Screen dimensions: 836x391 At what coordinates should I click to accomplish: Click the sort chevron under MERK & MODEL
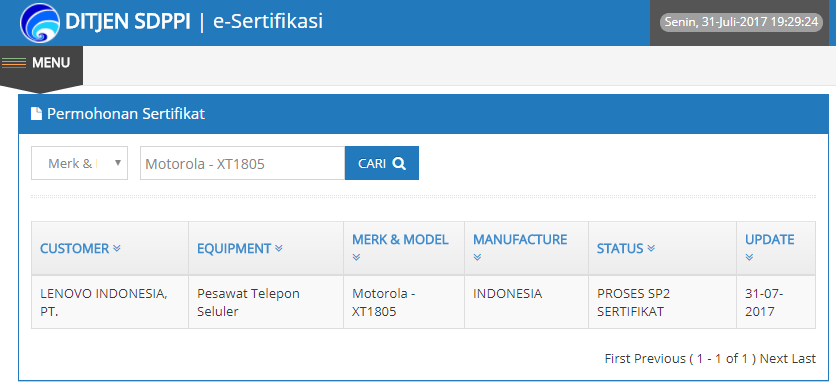click(x=356, y=257)
